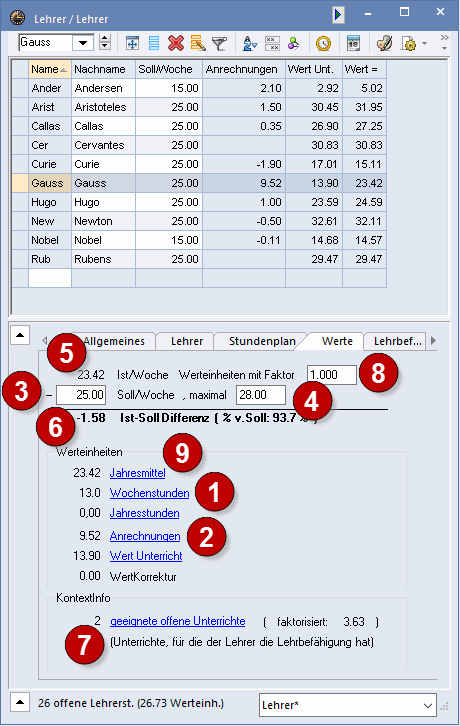The height and width of the screenshot is (726, 460).
Task: Click the field editing pencil icon
Action: [x=198, y=43]
